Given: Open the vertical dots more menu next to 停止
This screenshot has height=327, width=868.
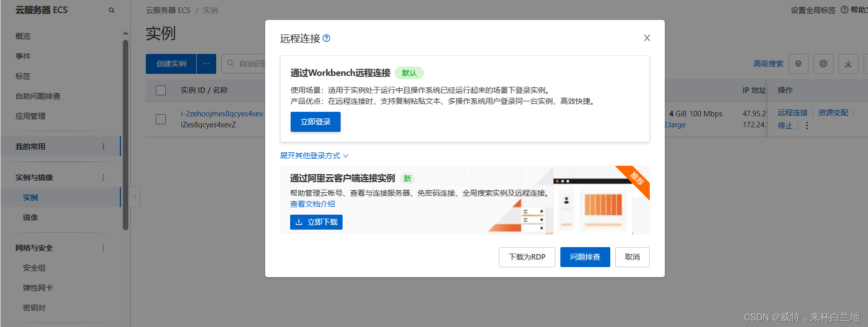Looking at the screenshot, I should tap(807, 125).
